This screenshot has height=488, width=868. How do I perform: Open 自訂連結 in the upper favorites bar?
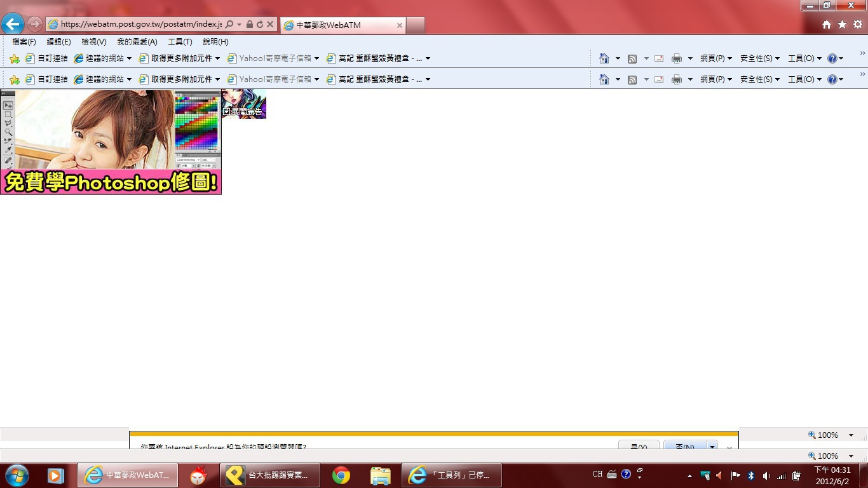[x=46, y=58]
